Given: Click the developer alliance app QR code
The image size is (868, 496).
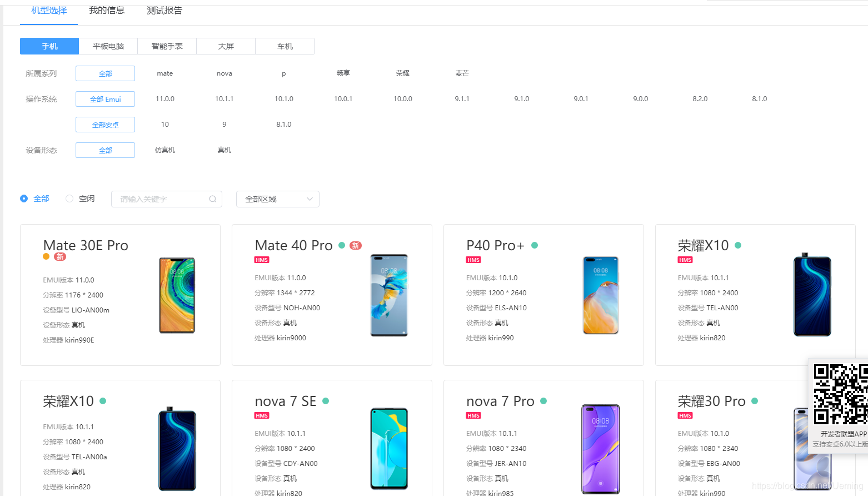Looking at the screenshot, I should click(x=841, y=394).
